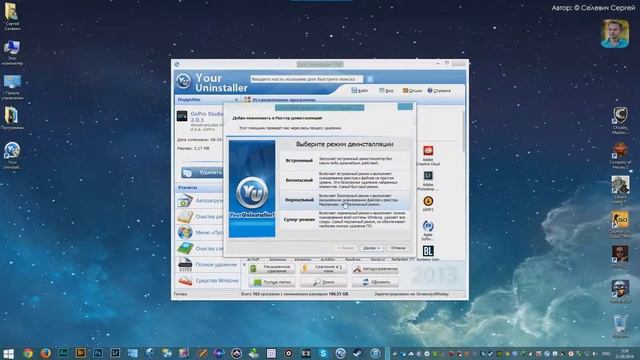Click the program list vertical scrollbar

pyautogui.click(x=463, y=131)
